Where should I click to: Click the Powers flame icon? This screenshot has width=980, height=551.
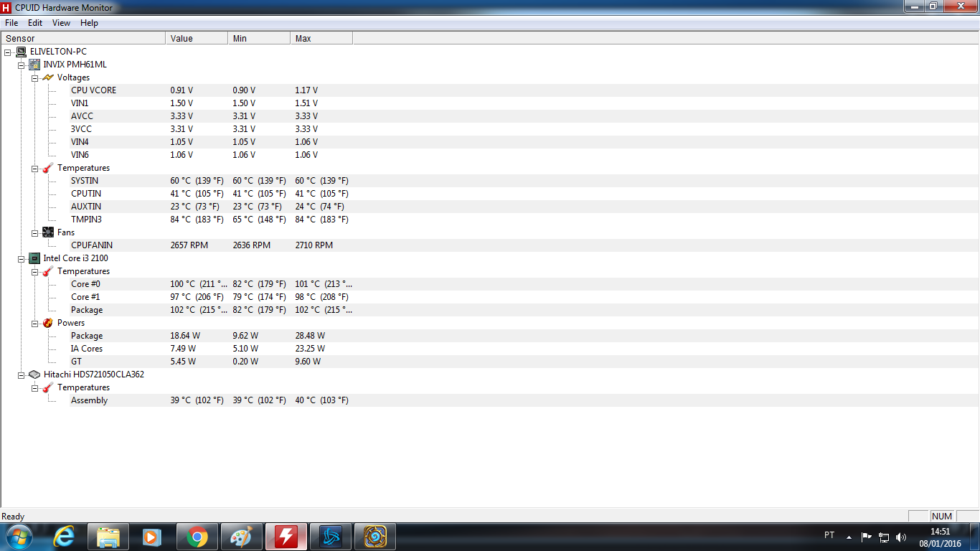click(x=48, y=323)
